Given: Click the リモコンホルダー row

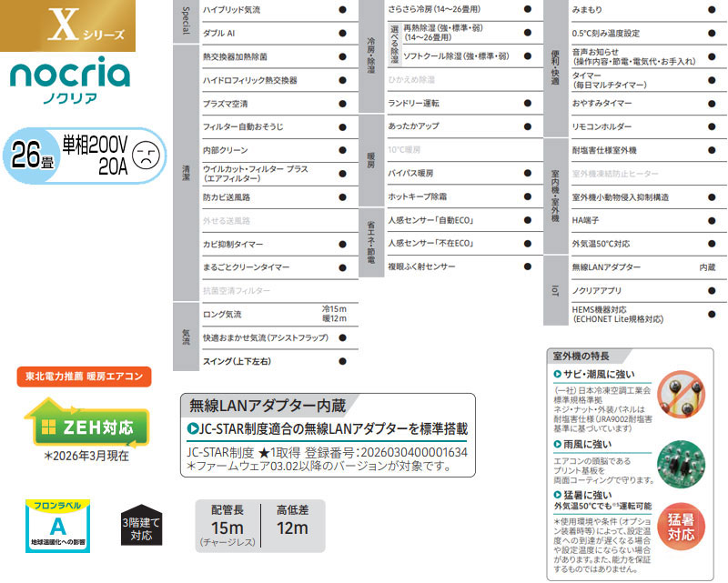Looking at the screenshot, I should [649, 127].
